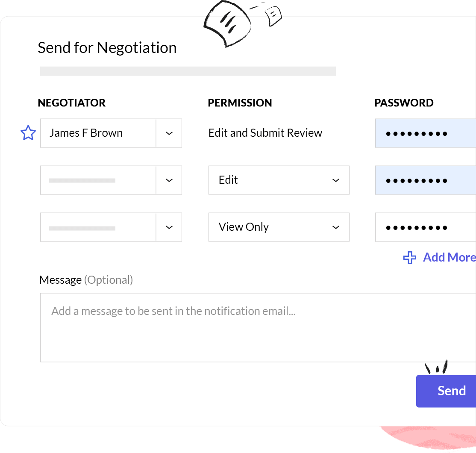Click the star icon beside James F Brown
Image resolution: width=476 pixels, height=453 pixels.
[x=28, y=133]
